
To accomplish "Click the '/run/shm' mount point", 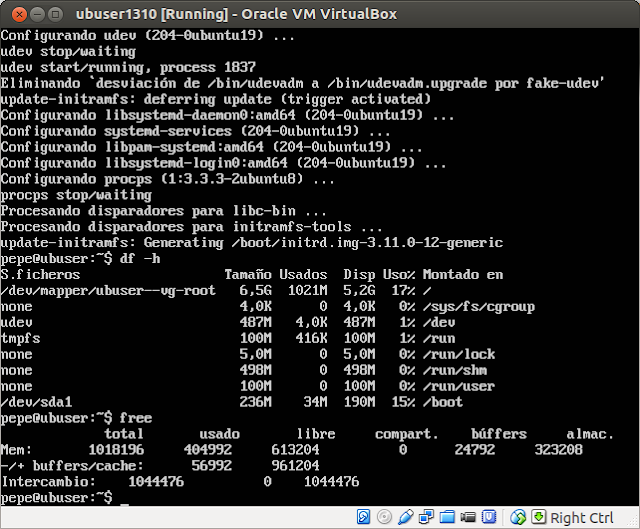I will 455,370.
